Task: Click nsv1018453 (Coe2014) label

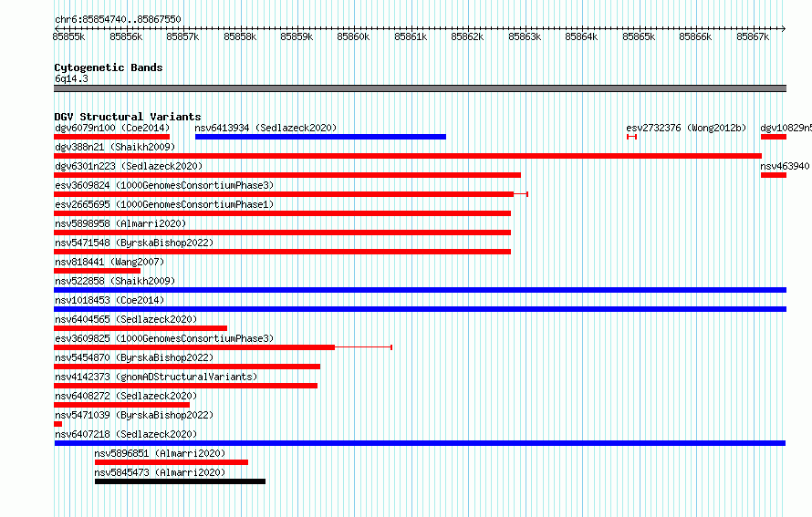Action: [x=109, y=300]
